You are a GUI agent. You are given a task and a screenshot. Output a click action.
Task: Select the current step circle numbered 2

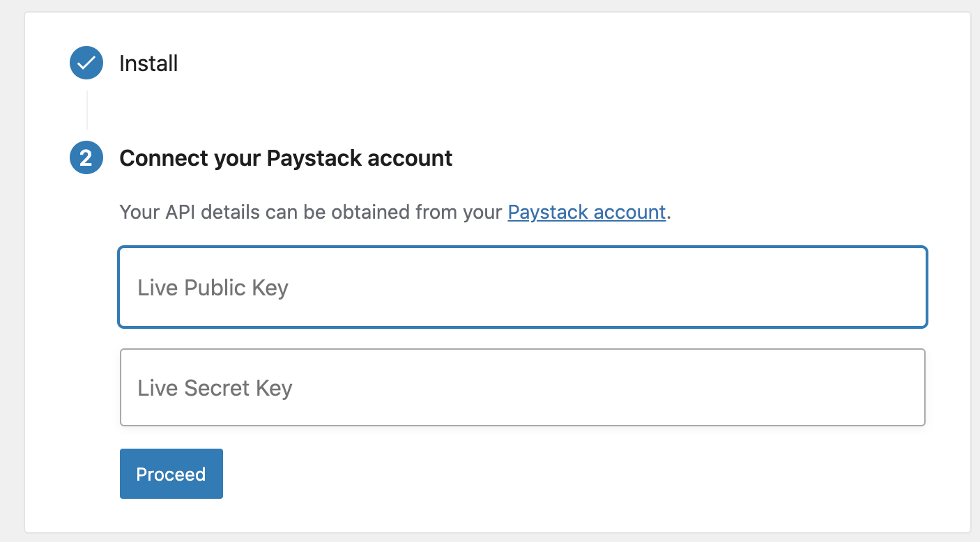(x=86, y=158)
